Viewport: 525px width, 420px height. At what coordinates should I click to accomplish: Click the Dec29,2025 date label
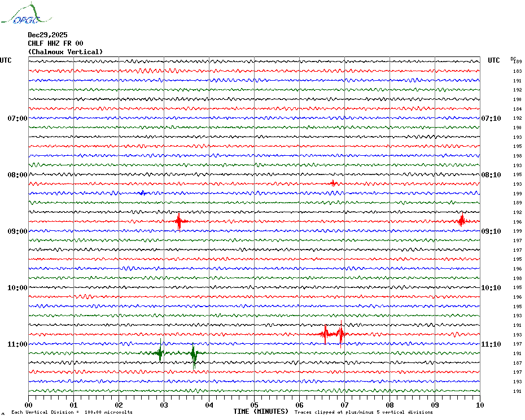pos(47,35)
